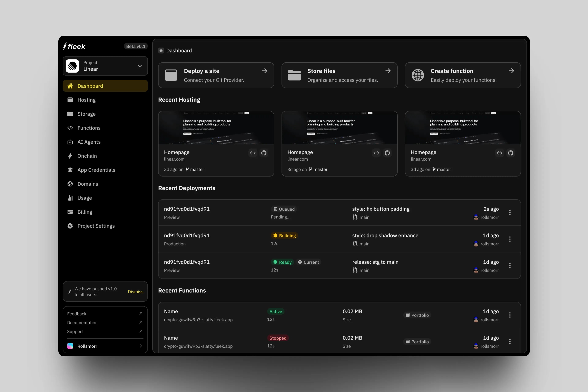Select the Hosting sidebar icon

coord(70,100)
